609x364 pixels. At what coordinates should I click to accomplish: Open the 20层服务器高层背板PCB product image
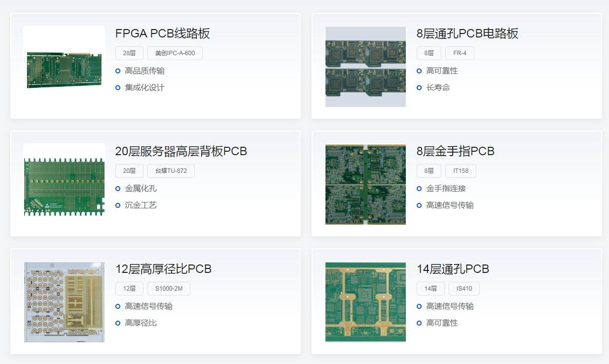click(64, 184)
